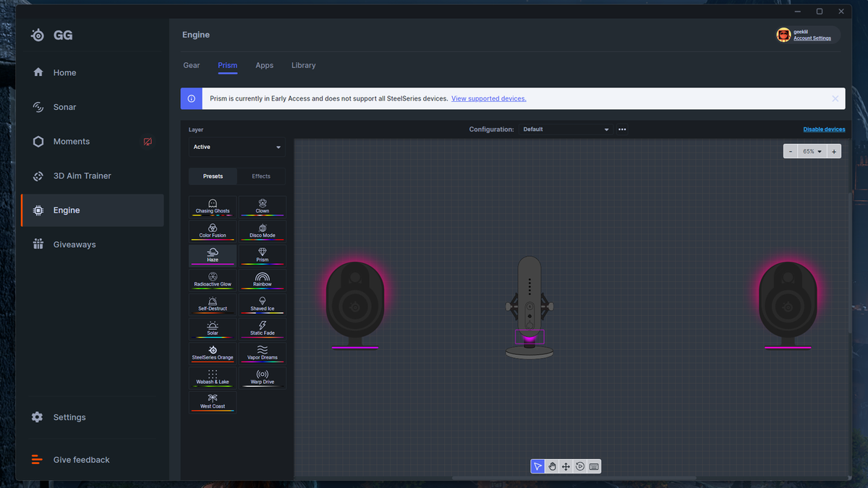The height and width of the screenshot is (488, 868).
Task: Switch to the Library tab
Action: coord(304,65)
